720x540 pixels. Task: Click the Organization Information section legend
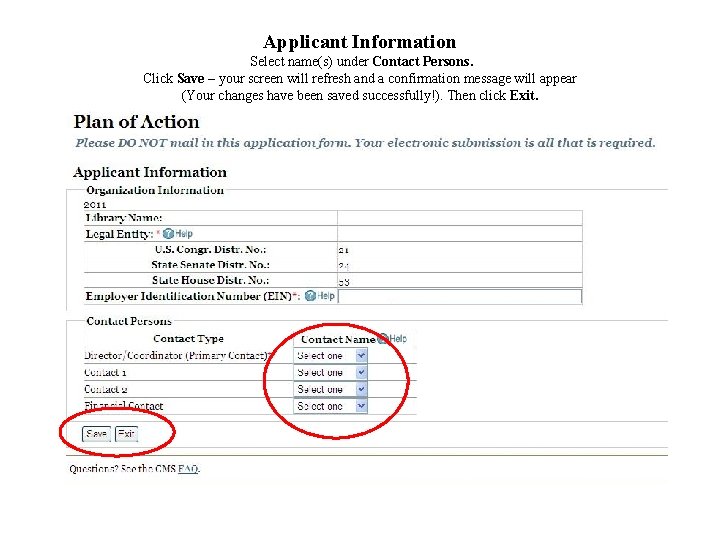(x=155, y=190)
